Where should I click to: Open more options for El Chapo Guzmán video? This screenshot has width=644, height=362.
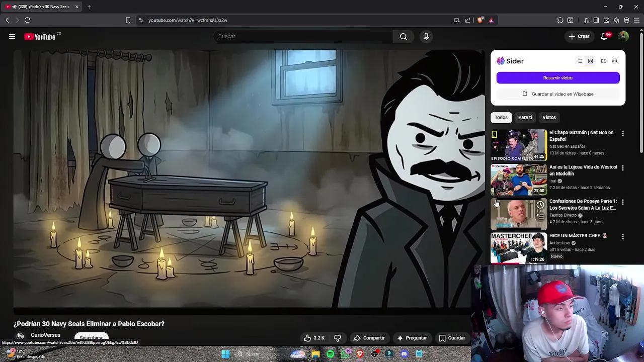(622, 133)
